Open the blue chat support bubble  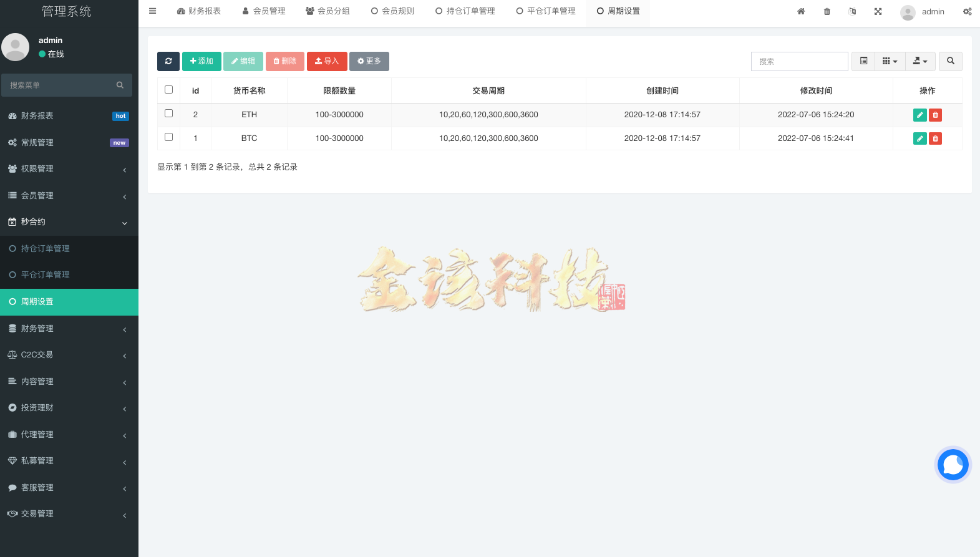953,465
